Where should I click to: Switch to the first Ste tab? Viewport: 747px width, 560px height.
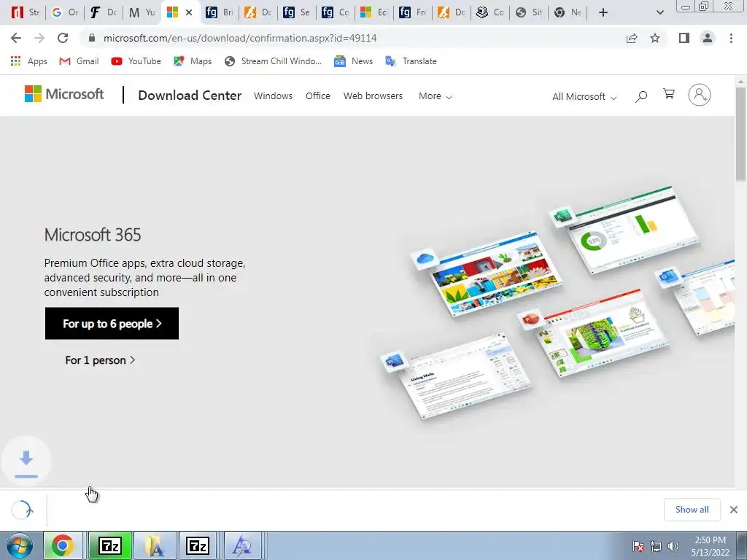25,12
